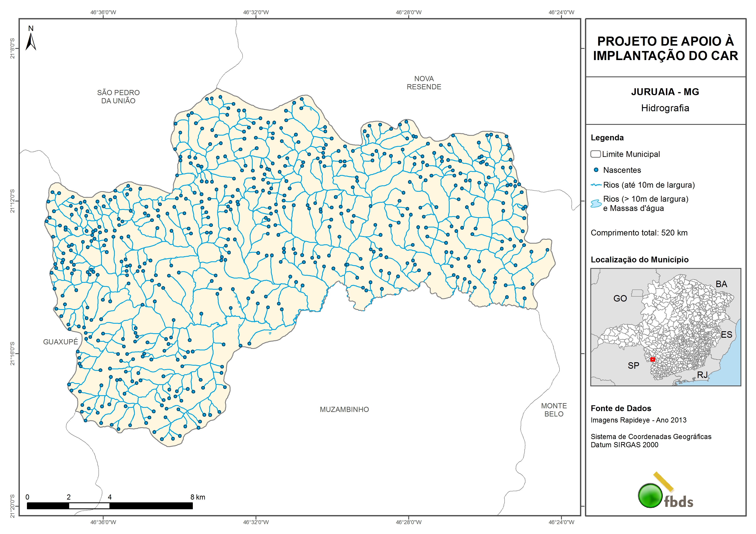Click the Nascentes legend dot symbol
The width and height of the screenshot is (756, 534).
pyautogui.click(x=596, y=170)
